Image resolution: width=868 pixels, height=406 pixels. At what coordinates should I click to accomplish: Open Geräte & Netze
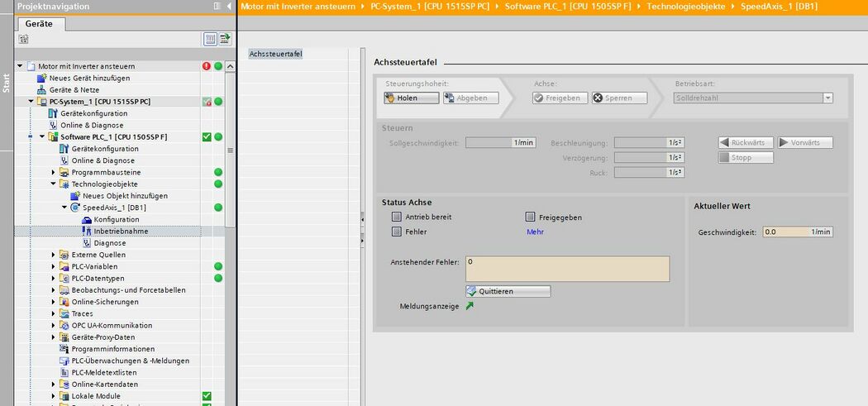74,89
